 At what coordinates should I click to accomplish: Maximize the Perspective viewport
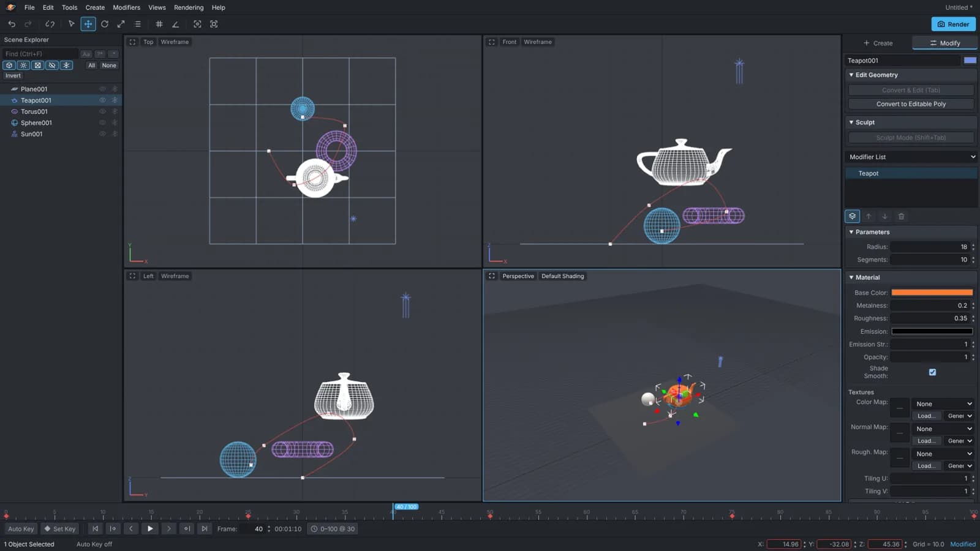pos(492,276)
